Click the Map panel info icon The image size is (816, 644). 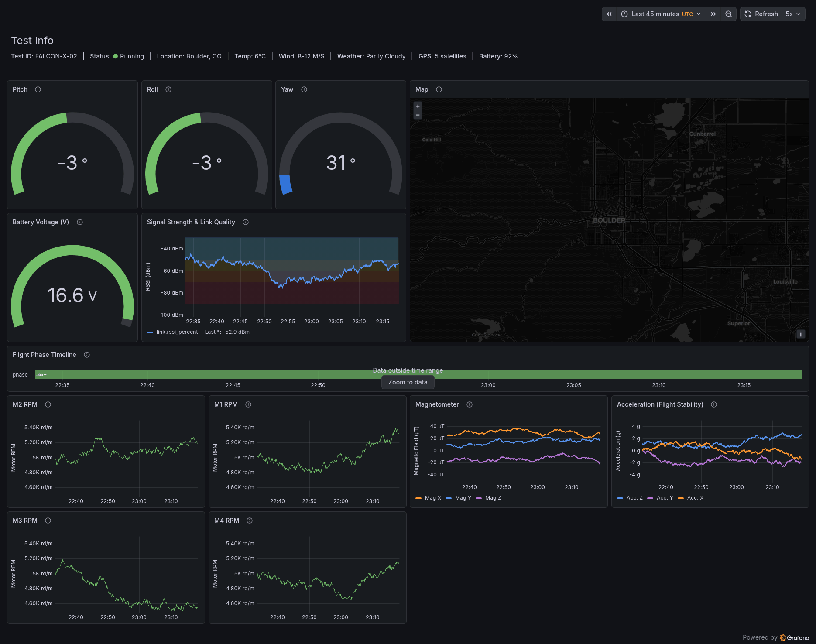[x=439, y=89]
